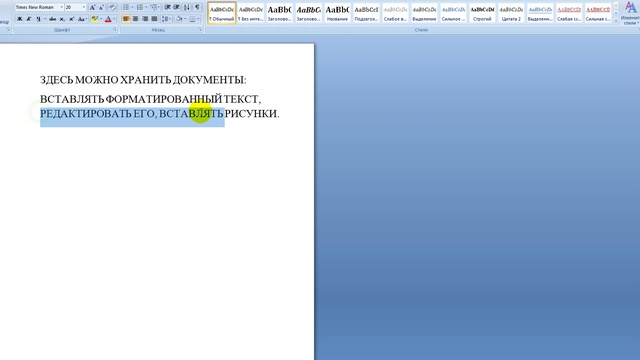Apply the second Заголовок italic heading style
Viewport: 640px width, 360px height.
(309, 13)
